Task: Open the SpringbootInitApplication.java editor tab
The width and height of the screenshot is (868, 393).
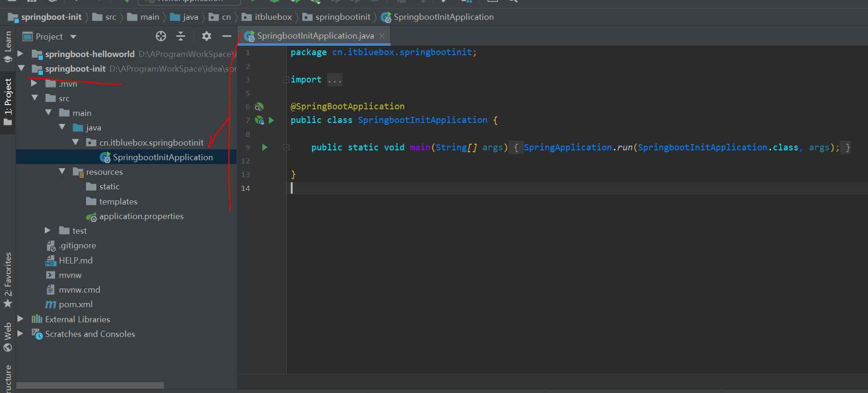Action: click(x=315, y=36)
